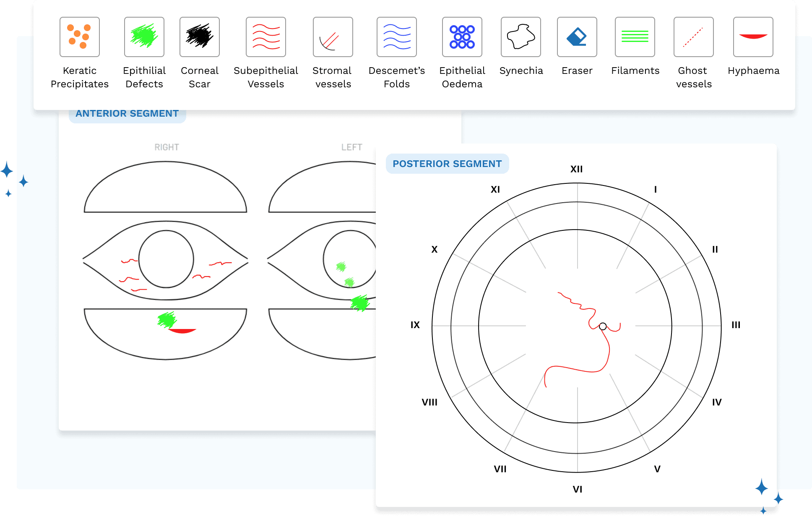The height and width of the screenshot is (517, 812).
Task: Click the LEFT eye diagram label
Action: pos(351,147)
